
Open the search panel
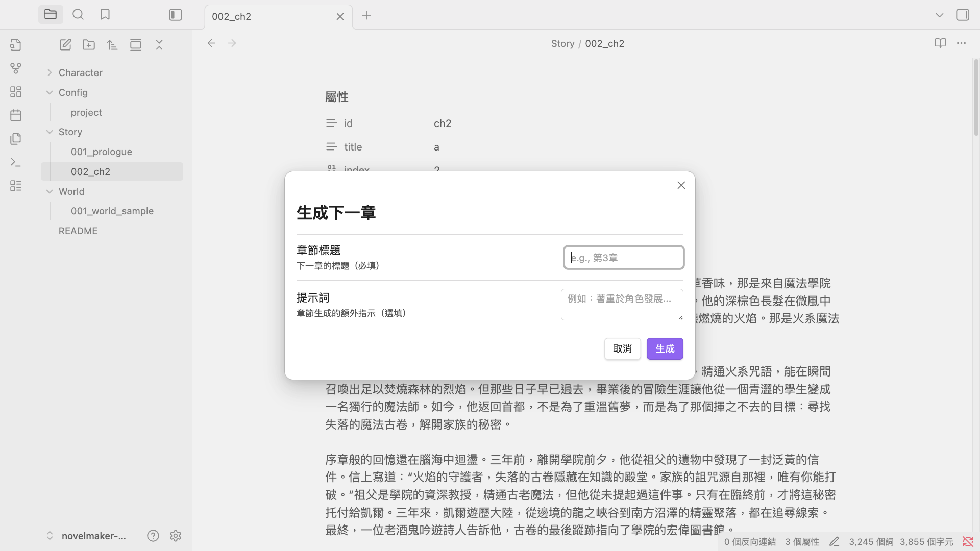tap(78, 15)
